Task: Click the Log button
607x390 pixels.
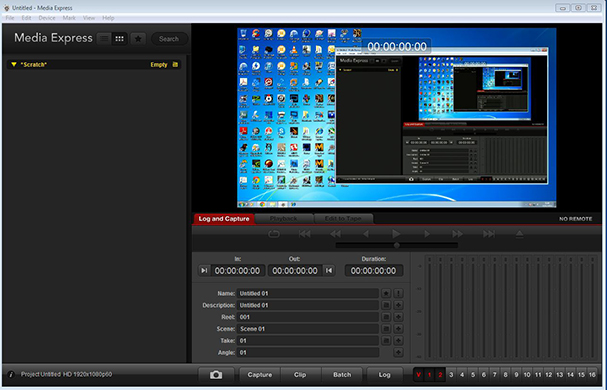Action: (x=384, y=375)
